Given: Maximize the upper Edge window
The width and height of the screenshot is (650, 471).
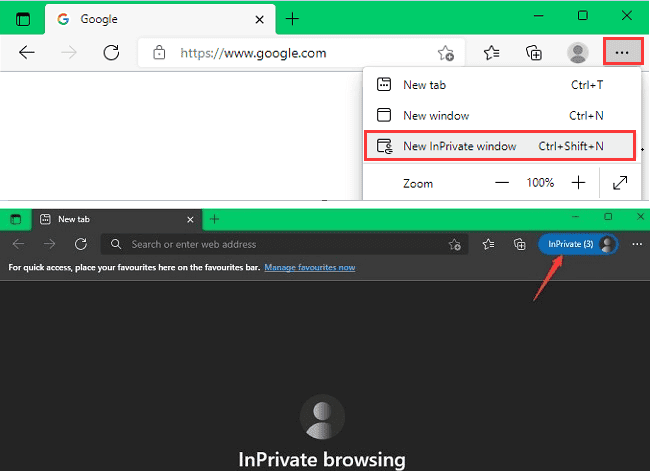Looking at the screenshot, I should (583, 16).
